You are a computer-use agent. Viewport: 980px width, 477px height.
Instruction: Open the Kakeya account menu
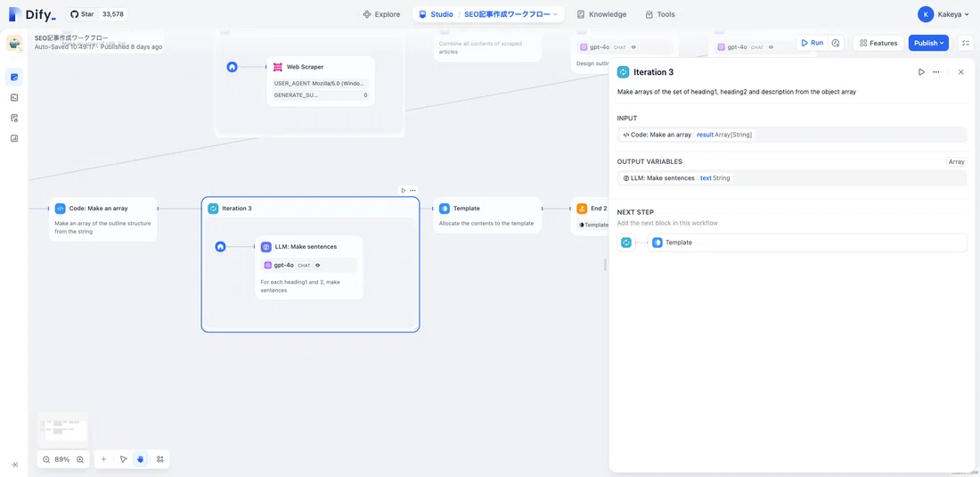click(x=944, y=13)
